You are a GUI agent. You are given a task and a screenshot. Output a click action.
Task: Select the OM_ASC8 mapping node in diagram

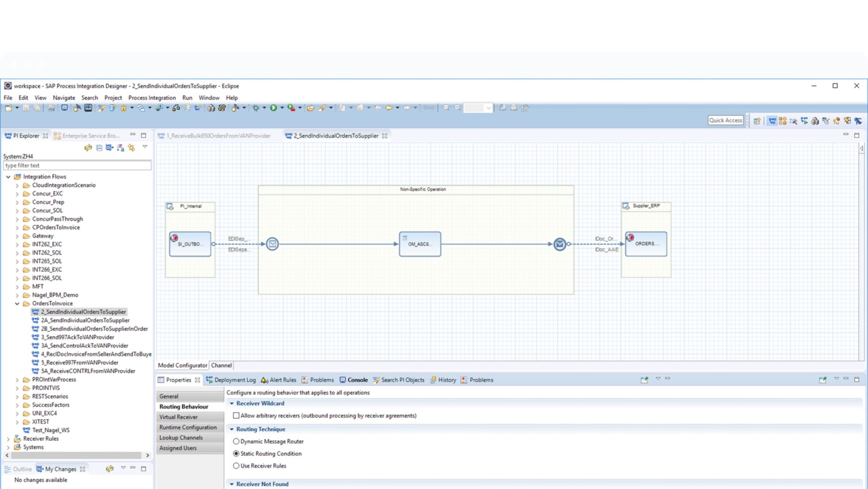[420, 244]
